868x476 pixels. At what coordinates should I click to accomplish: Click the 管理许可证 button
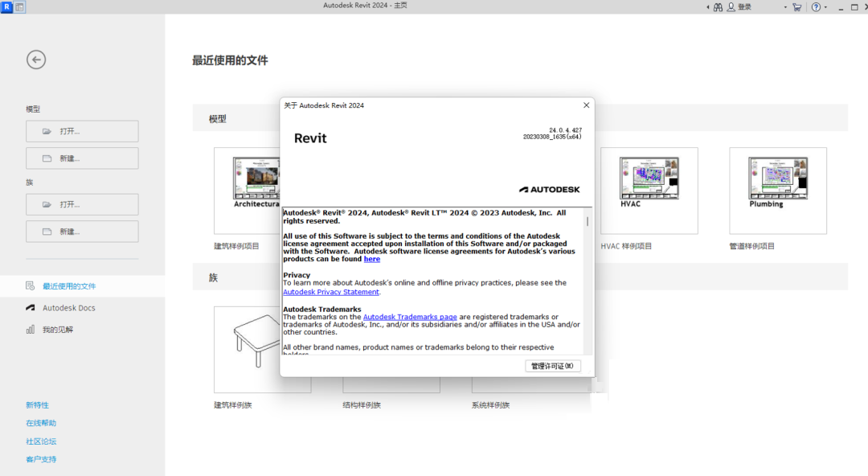pos(553,365)
